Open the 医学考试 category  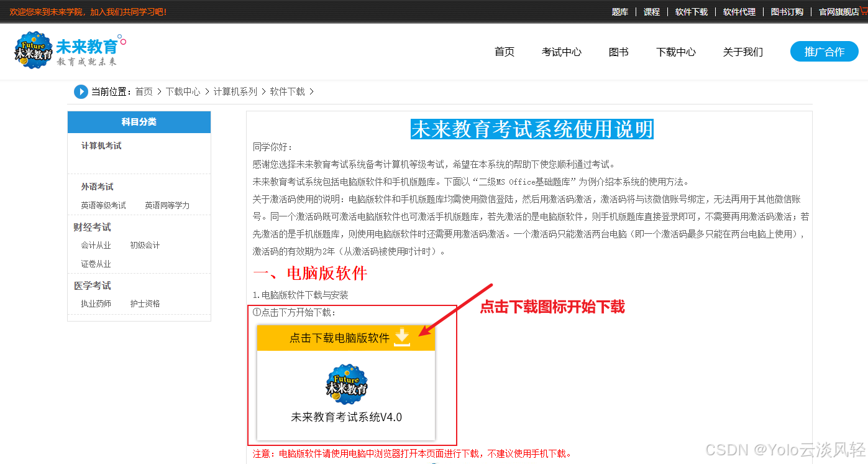[92, 285]
